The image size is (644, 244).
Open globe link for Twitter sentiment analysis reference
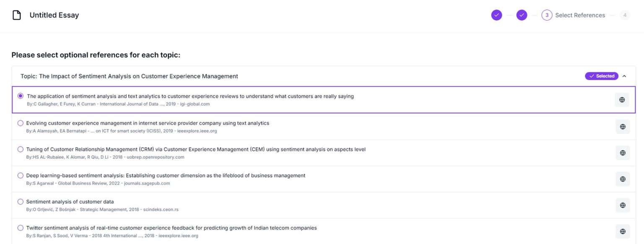point(622,231)
